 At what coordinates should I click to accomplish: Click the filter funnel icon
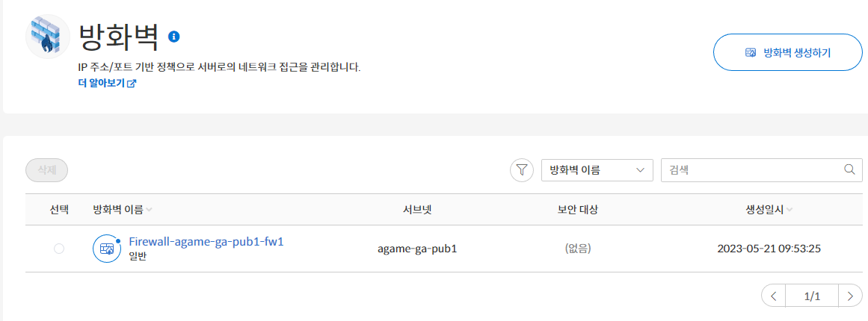coord(521,170)
